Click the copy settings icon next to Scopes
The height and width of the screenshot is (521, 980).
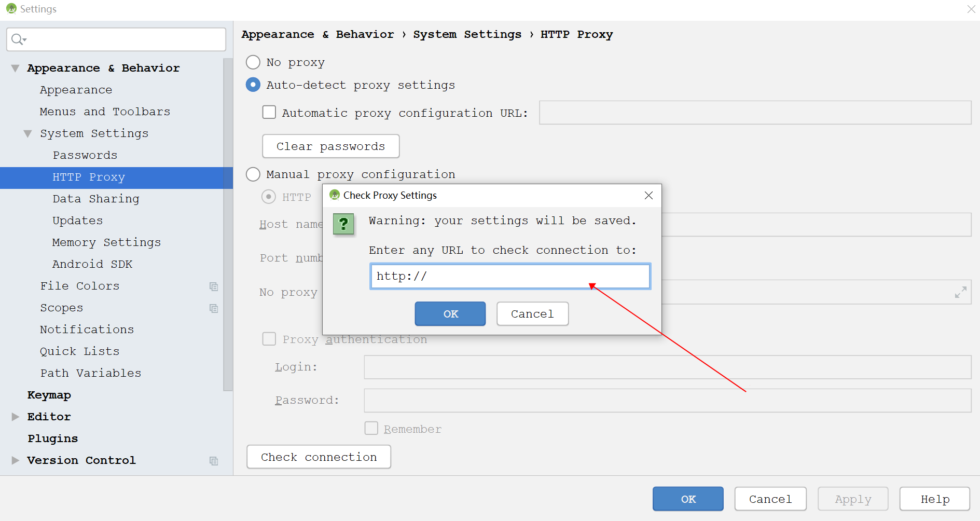(214, 308)
